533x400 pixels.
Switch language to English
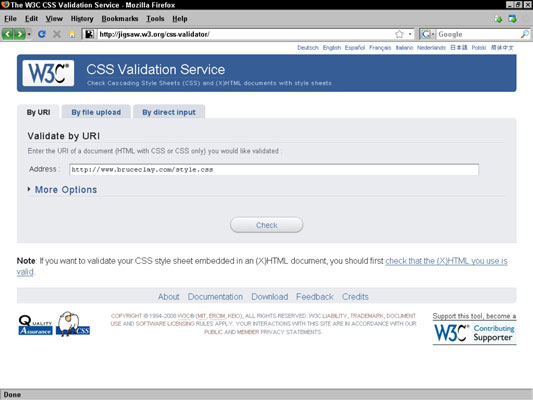(332, 48)
